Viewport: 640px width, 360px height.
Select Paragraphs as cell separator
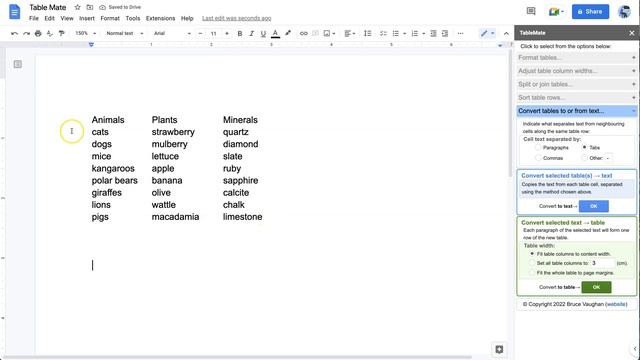pyautogui.click(x=538, y=147)
